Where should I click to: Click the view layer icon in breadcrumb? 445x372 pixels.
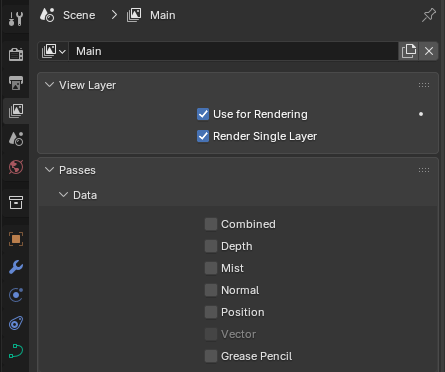tap(134, 15)
